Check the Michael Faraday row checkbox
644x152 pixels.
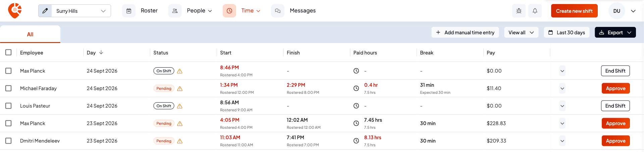click(x=8, y=88)
